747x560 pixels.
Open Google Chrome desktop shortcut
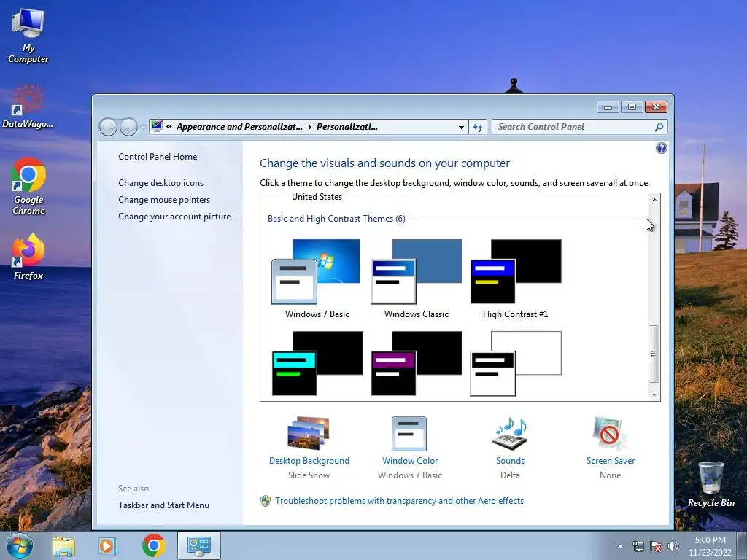28,186
